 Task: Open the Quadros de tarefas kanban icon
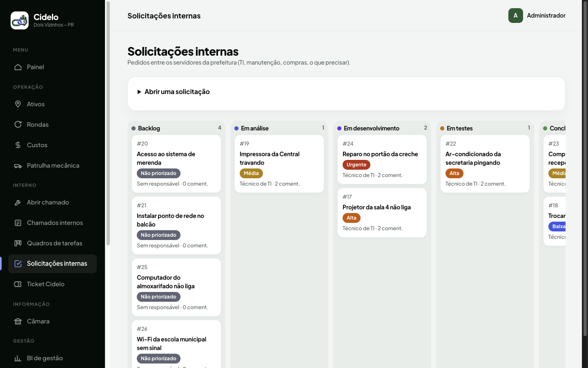pos(18,243)
